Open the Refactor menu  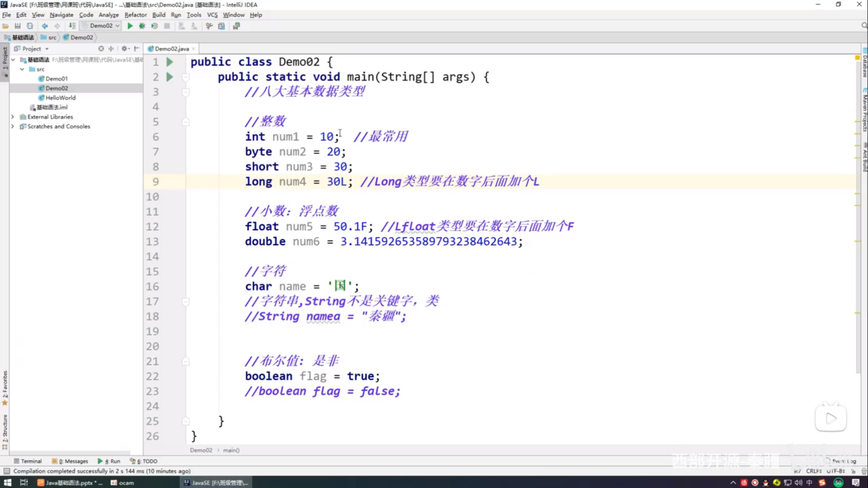coord(135,14)
